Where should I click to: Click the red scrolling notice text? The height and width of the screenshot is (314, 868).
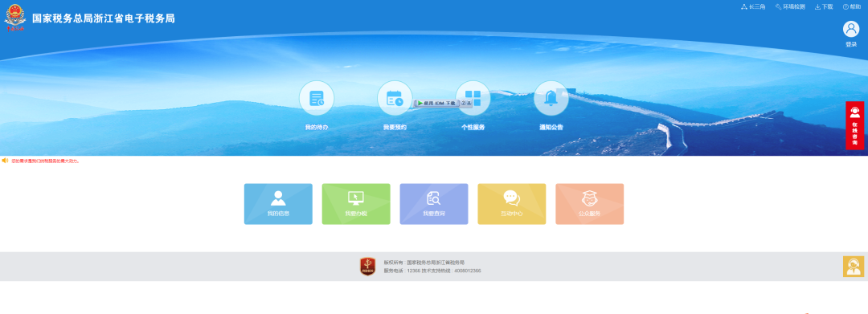[45, 161]
